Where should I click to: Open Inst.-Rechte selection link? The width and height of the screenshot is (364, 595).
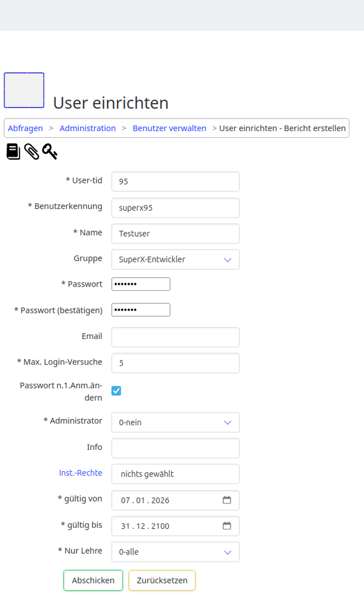click(81, 472)
